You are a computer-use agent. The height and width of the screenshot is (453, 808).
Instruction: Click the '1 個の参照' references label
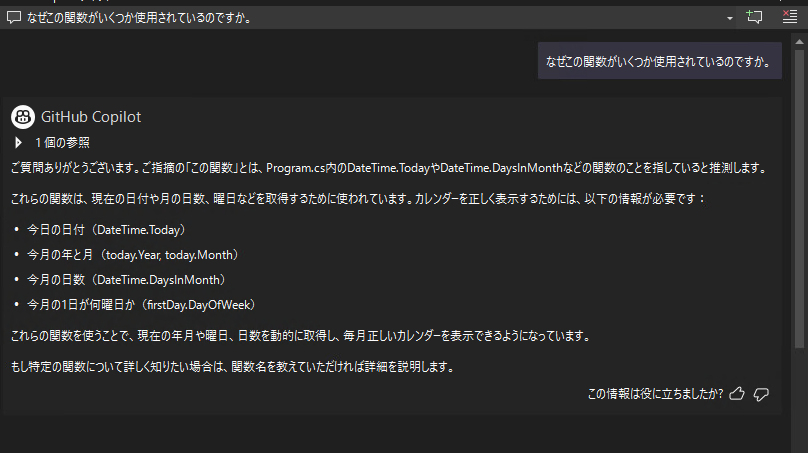click(x=62, y=143)
